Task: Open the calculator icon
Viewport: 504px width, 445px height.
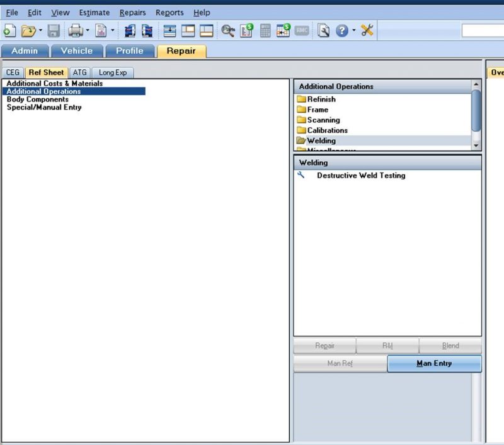Action: [265, 30]
